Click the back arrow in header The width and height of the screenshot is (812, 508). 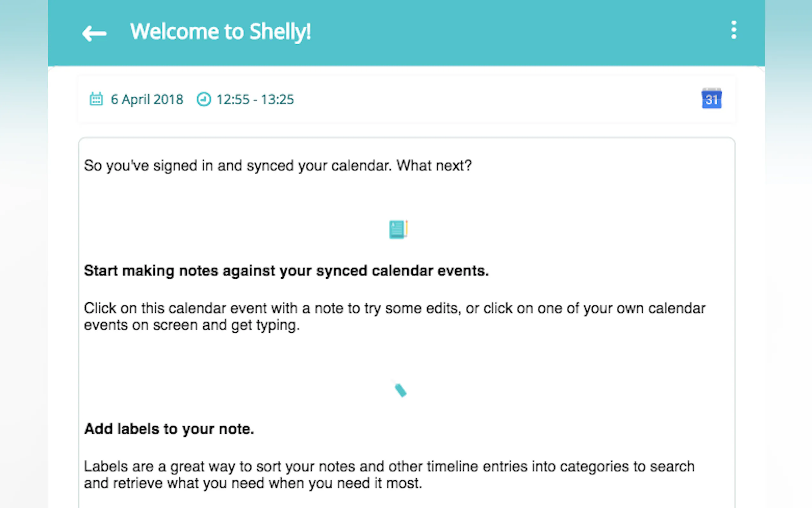pyautogui.click(x=94, y=33)
